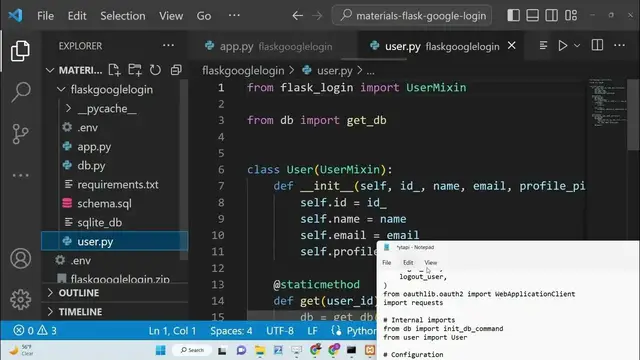Change indentation via Spaces: 4
640x360 pixels.
[231, 331]
